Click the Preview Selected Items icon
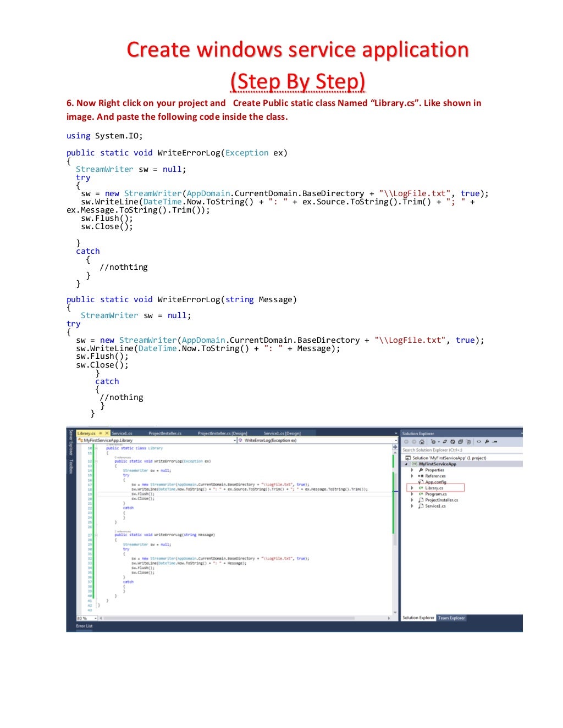The image size is (563, 728). pos(495,442)
